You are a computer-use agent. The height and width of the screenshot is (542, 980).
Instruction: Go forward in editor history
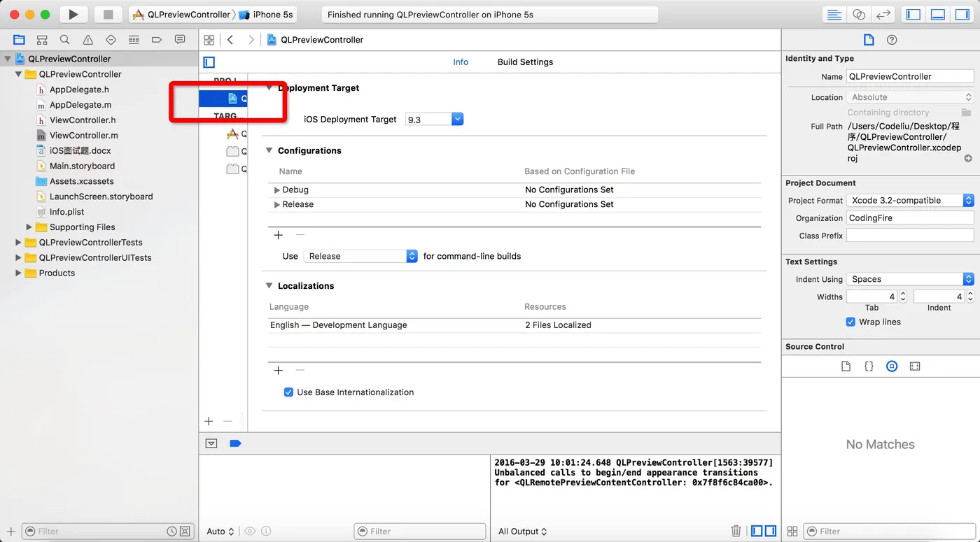pos(251,40)
